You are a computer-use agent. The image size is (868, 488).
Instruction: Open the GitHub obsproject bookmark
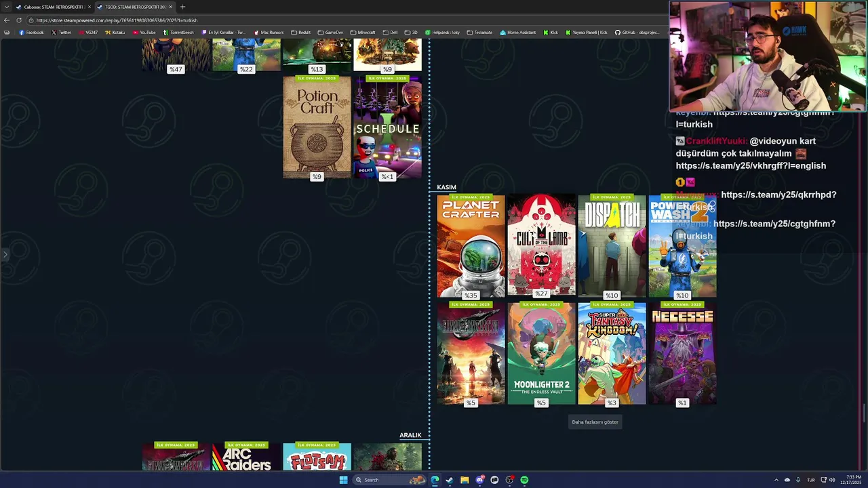[636, 33]
